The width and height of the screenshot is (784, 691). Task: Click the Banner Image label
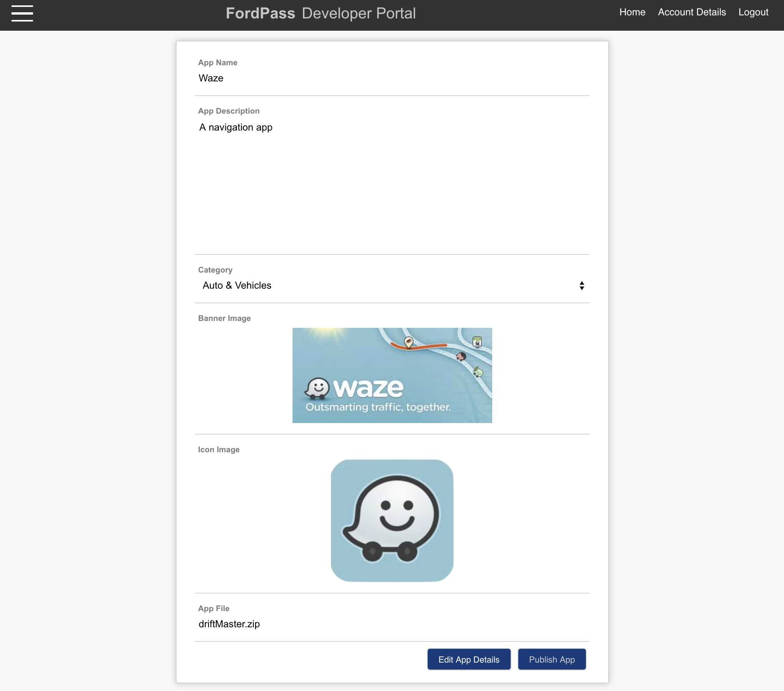point(224,318)
